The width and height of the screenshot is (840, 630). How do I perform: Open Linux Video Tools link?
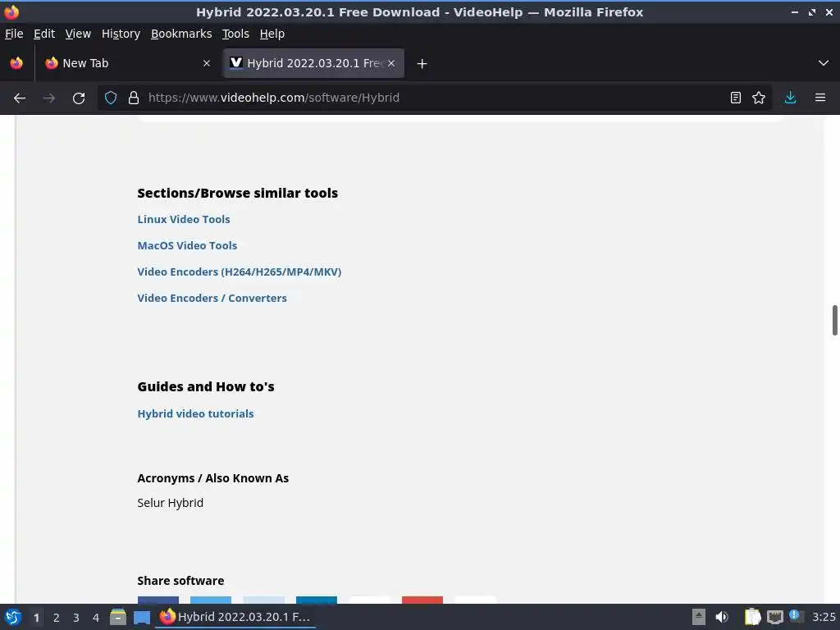(x=184, y=219)
